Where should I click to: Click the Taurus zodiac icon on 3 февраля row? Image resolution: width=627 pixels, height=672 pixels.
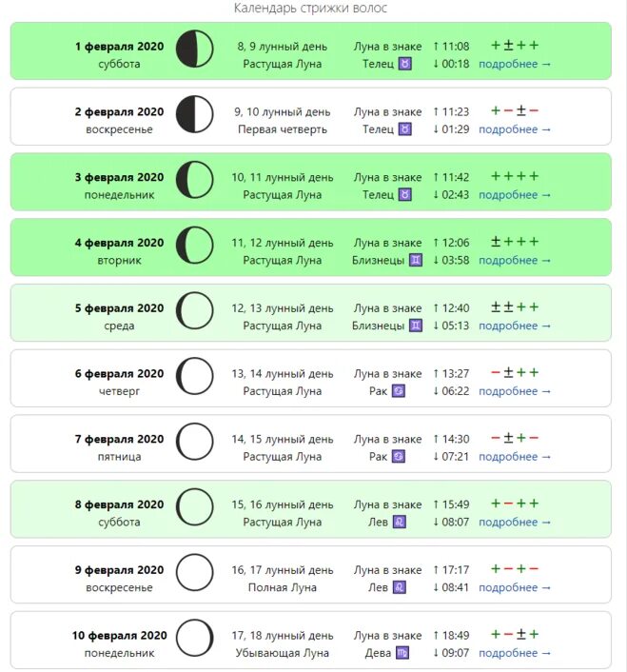tap(404, 195)
